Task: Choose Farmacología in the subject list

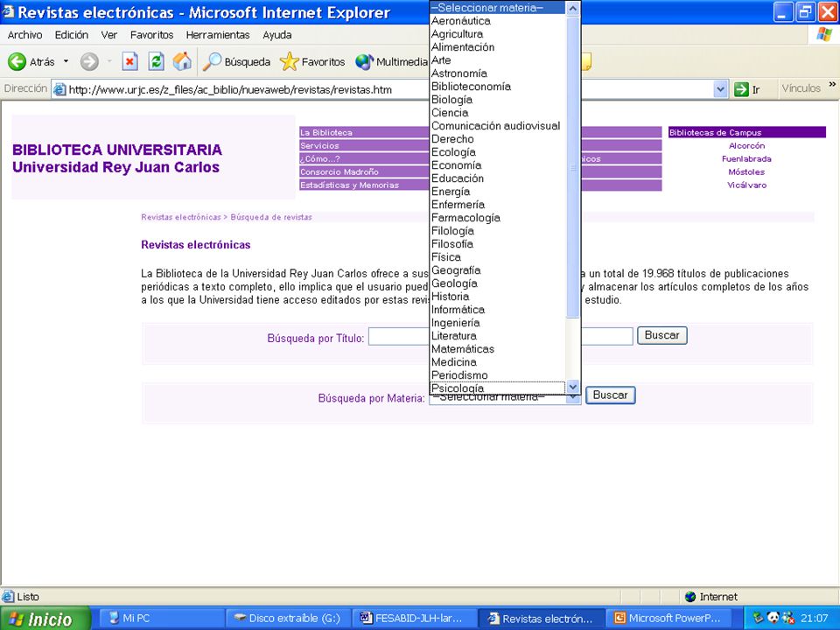Action: click(x=498, y=218)
